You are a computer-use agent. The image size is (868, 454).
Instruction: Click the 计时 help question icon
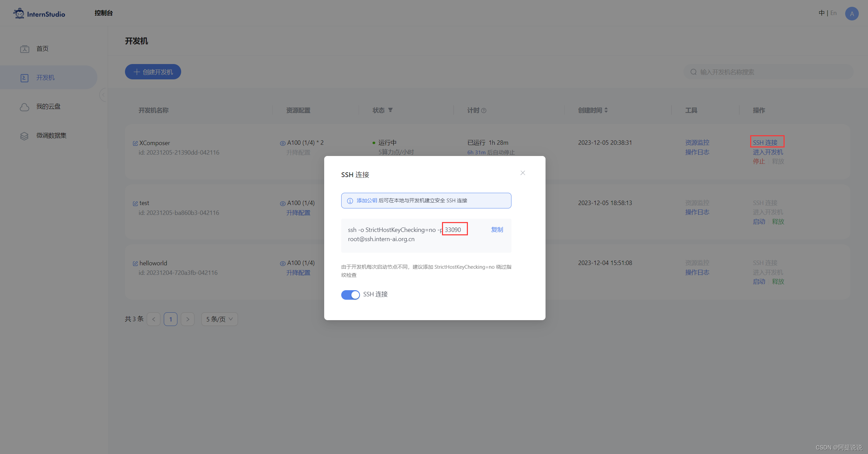[x=484, y=110]
